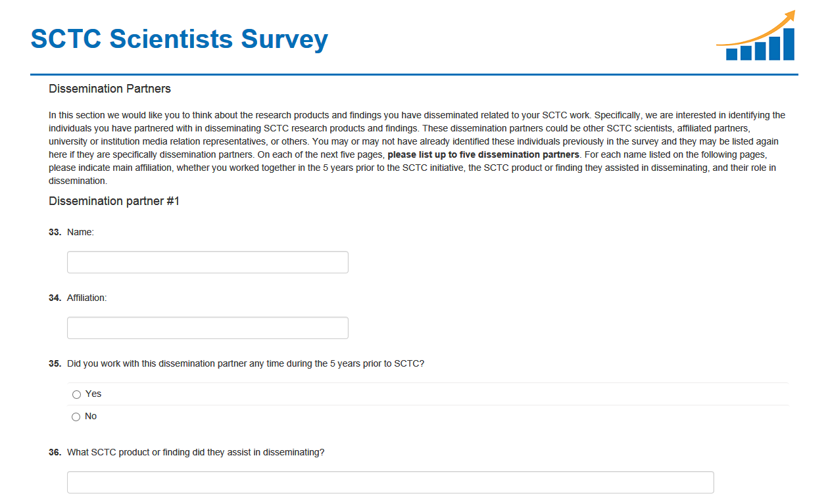Click the bar chart growth logo icon
Image resolution: width=828 pixels, height=504 pixels.
(756, 37)
